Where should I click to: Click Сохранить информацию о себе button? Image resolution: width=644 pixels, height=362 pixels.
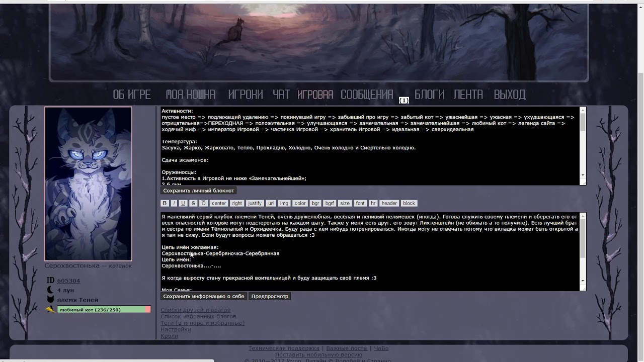pyautogui.click(x=204, y=296)
